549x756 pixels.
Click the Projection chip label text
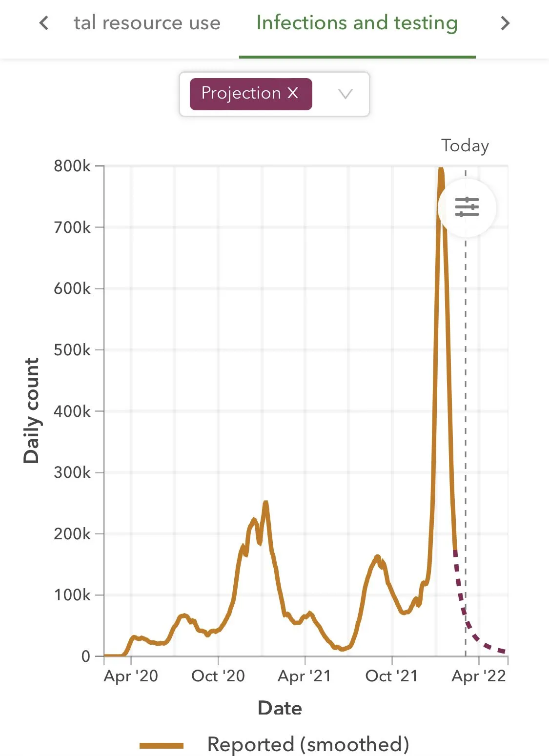[241, 93]
